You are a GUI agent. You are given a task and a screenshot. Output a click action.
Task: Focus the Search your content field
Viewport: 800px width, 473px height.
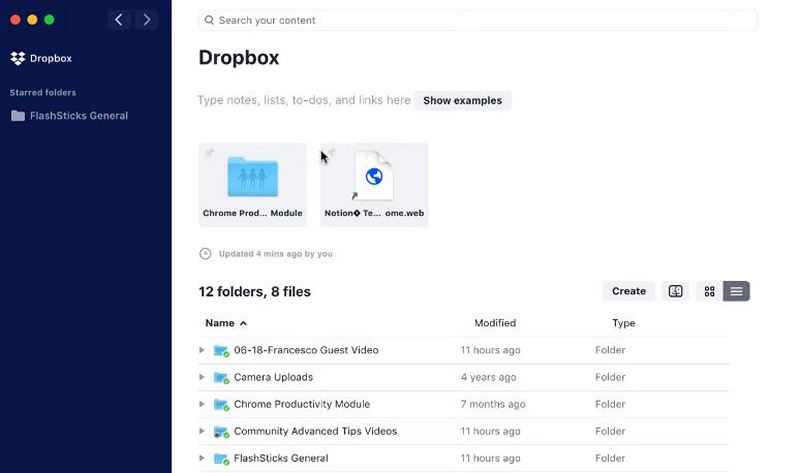pyautogui.click(x=478, y=20)
